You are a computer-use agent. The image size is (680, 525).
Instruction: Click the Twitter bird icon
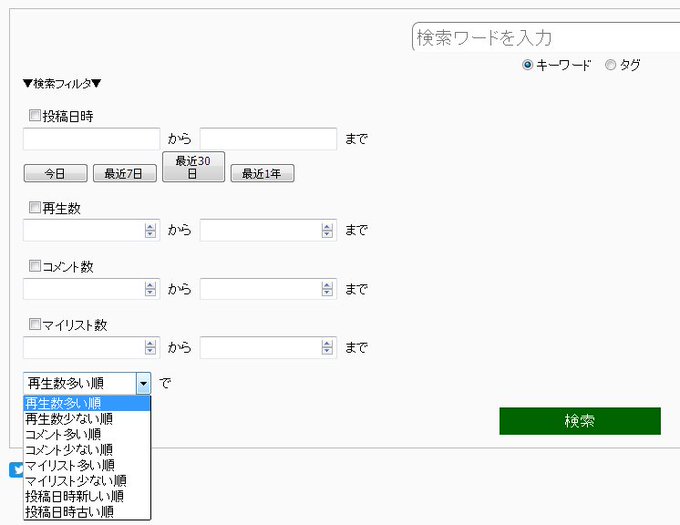[16, 470]
